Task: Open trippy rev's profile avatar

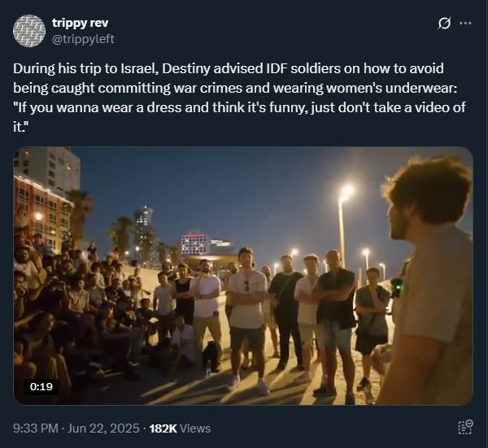Action: 29,31
